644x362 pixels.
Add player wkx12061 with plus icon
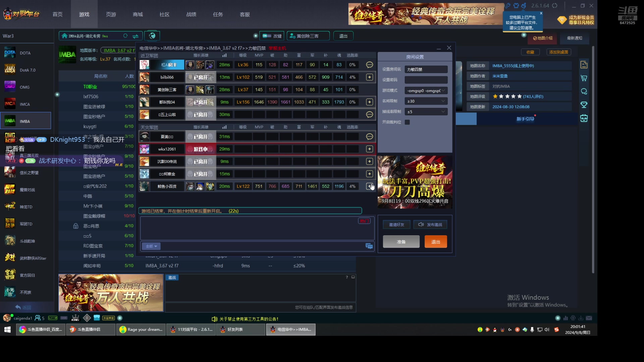[x=369, y=149]
